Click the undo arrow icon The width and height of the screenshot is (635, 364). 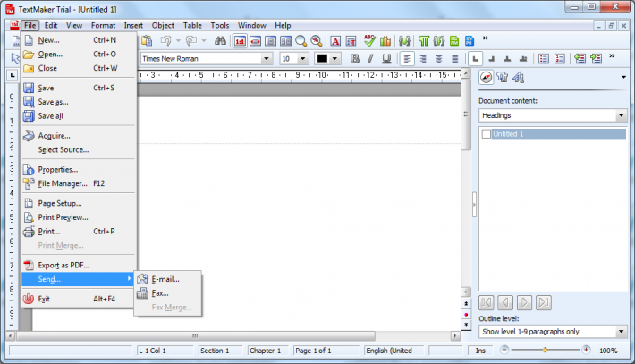click(165, 40)
